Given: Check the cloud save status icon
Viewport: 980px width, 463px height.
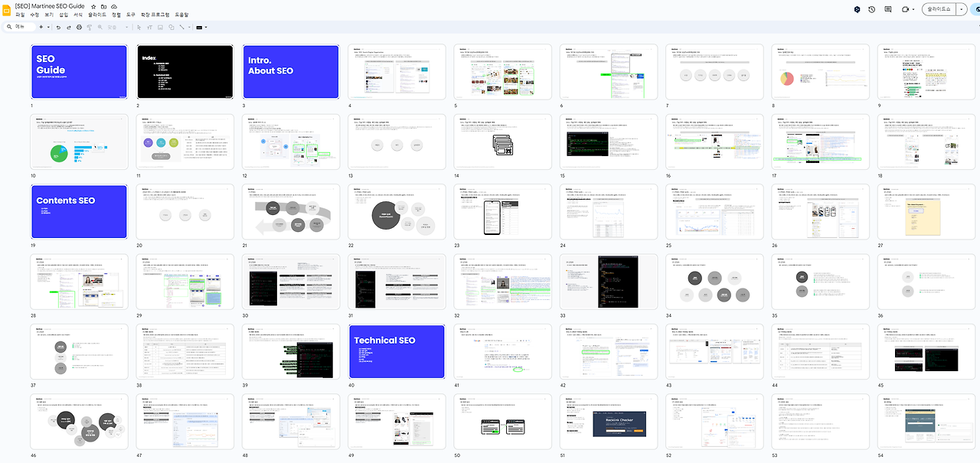Looking at the screenshot, I should [114, 7].
